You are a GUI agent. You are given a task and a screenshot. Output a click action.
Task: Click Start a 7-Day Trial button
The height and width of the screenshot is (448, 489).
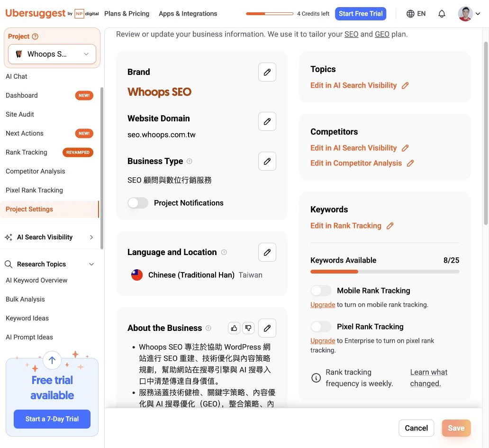point(52,419)
